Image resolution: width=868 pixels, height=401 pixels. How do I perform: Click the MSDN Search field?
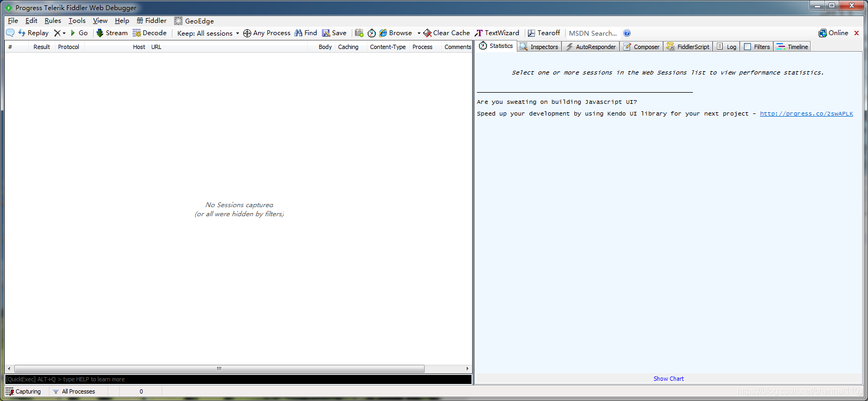[593, 33]
